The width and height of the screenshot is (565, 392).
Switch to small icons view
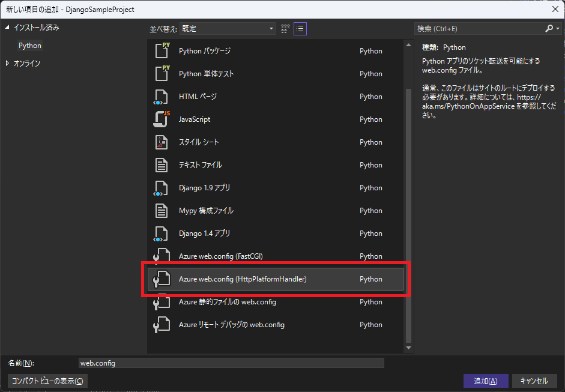point(286,28)
